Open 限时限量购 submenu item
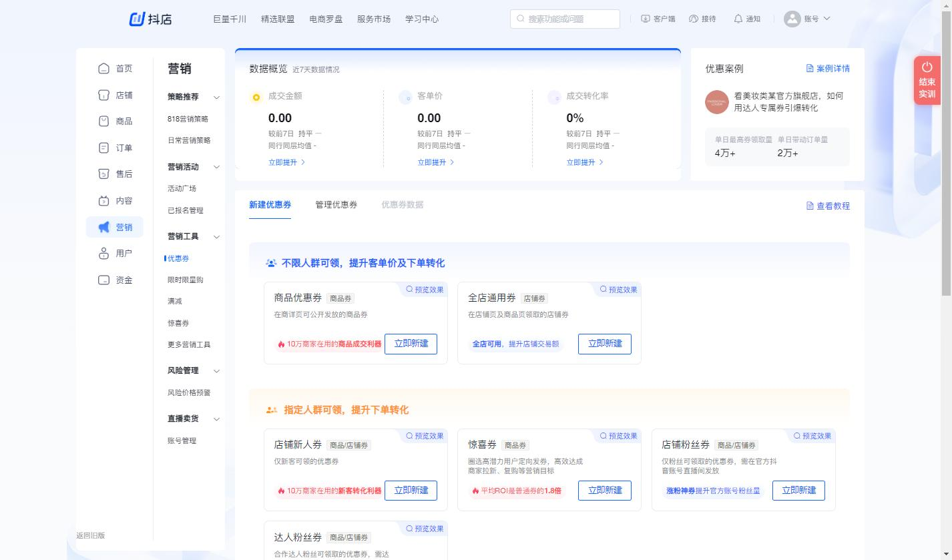Image resolution: width=952 pixels, height=560 pixels. (x=185, y=280)
